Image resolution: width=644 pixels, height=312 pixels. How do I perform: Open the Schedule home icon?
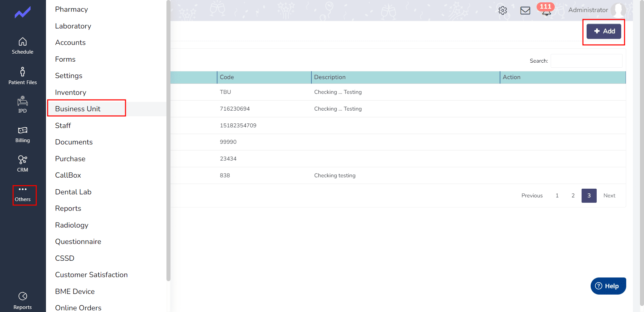(22, 42)
